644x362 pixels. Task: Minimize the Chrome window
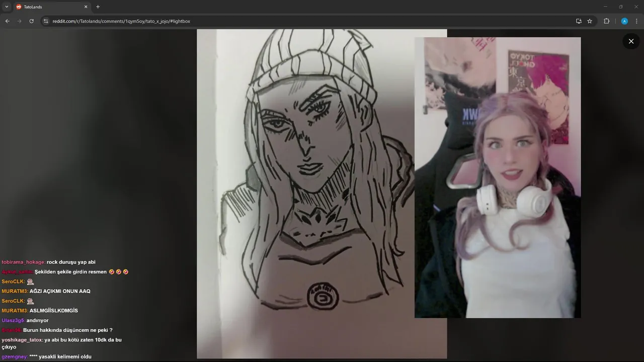pyautogui.click(x=606, y=7)
